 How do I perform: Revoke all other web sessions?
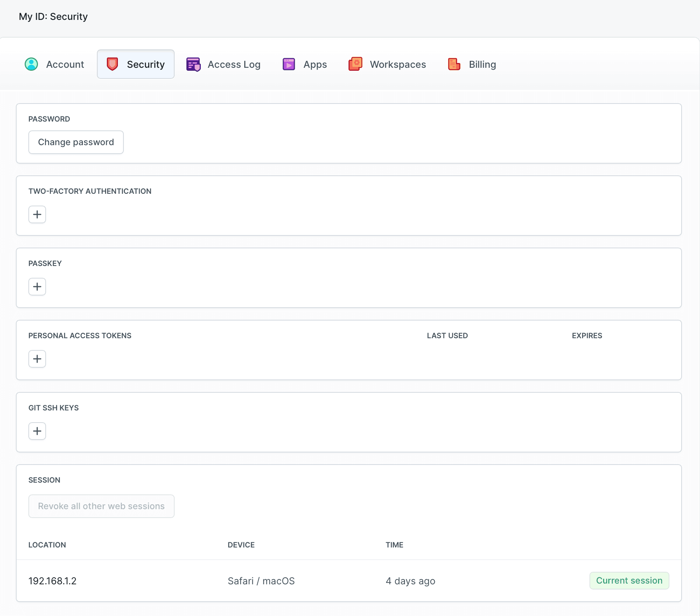(x=101, y=506)
